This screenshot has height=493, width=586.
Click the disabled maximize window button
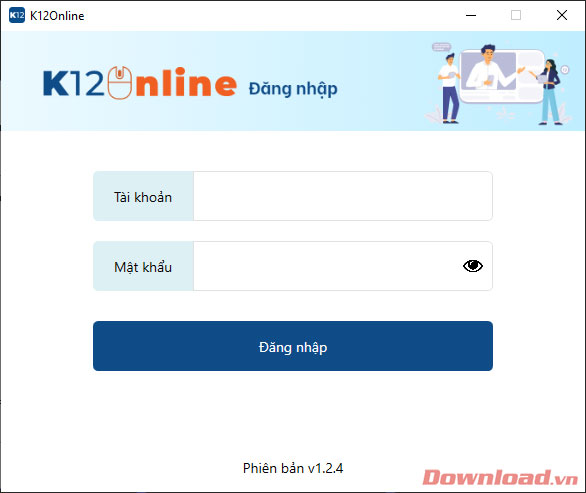pos(516,15)
